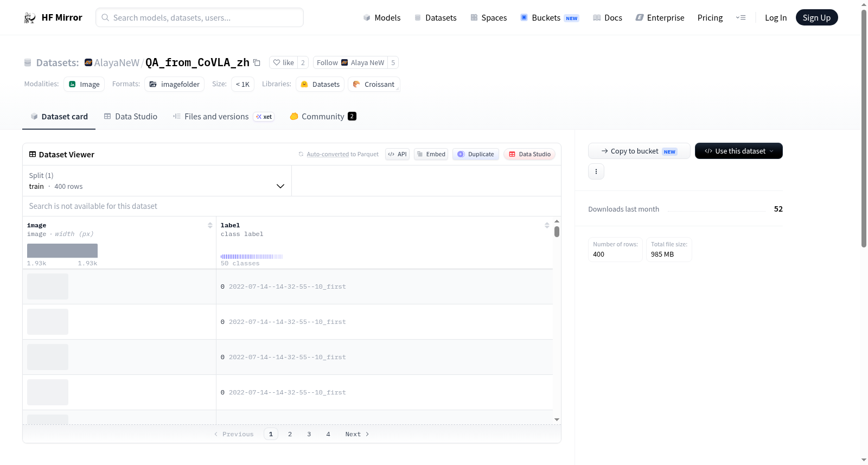The image size is (868, 465).
Task: Click the Dataset Viewer heading
Action: click(x=62, y=155)
